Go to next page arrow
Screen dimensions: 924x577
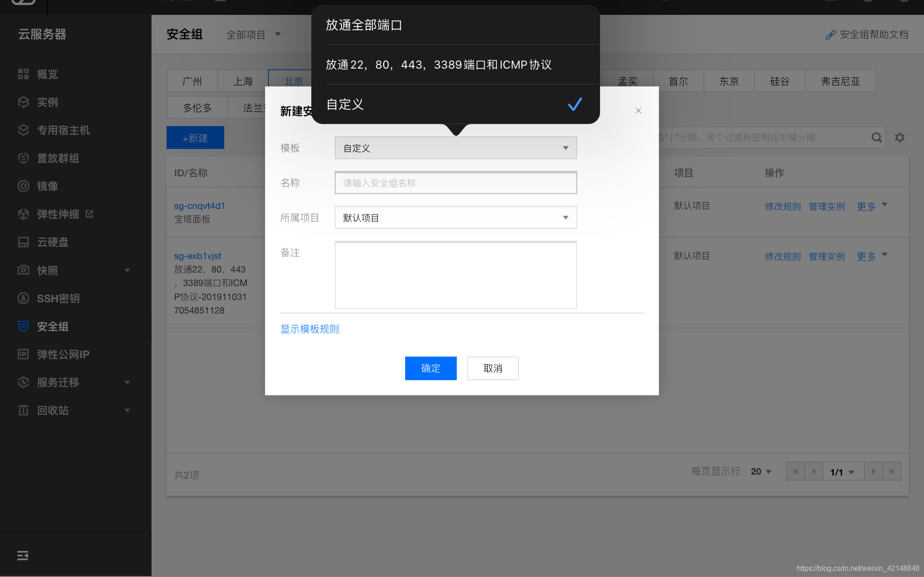tap(873, 471)
